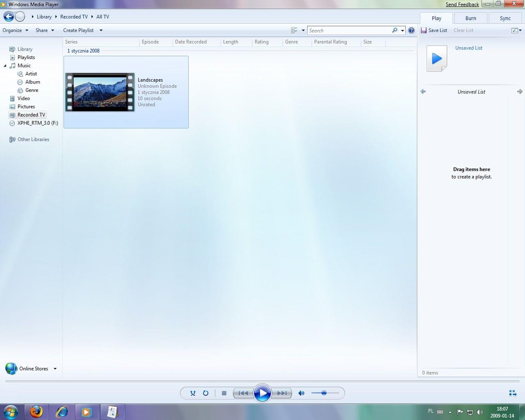Sort by Parental Rating column header

(x=336, y=42)
